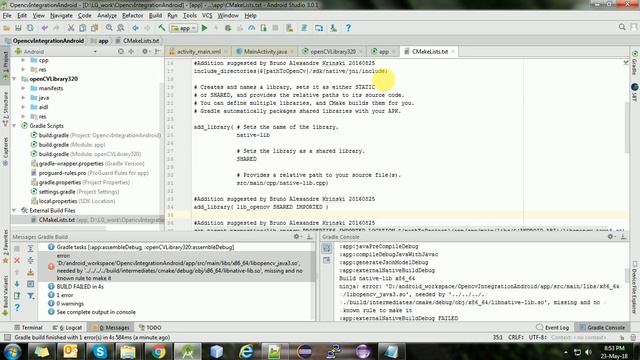The image size is (640, 360).
Task: Switch to activity_main.xml editor tab
Action: (x=198, y=51)
